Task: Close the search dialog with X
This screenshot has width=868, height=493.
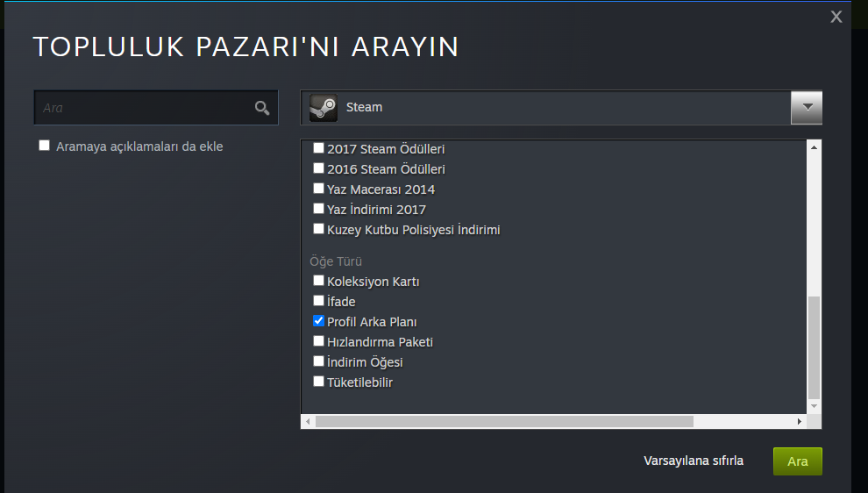Action: tap(836, 17)
